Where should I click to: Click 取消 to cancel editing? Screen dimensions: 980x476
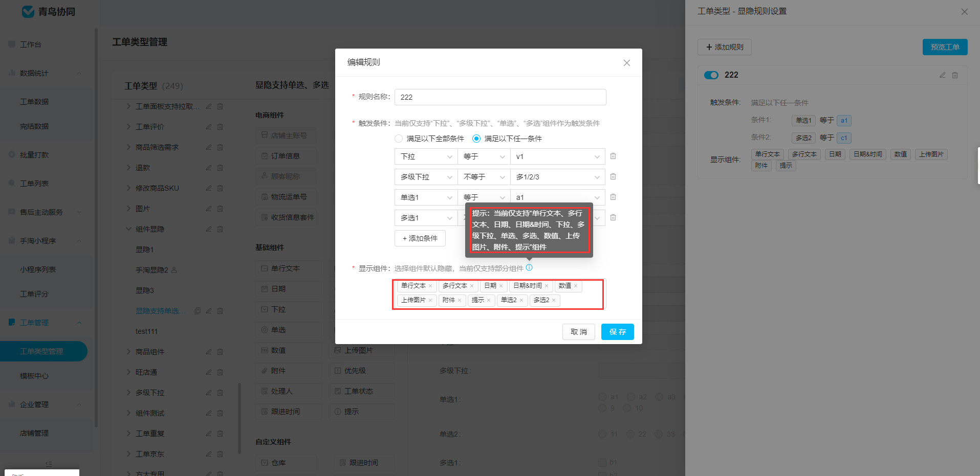[x=579, y=332]
